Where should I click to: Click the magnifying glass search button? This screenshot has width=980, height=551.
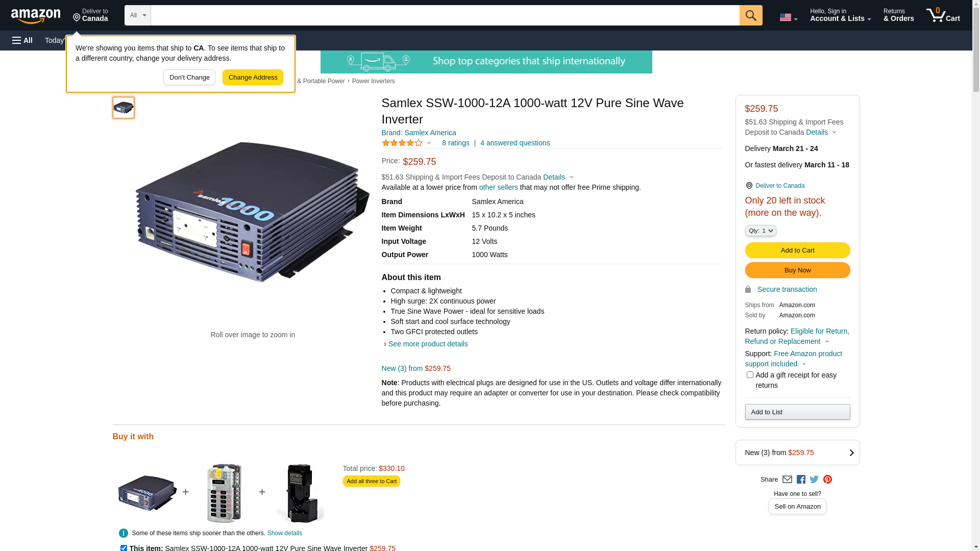(x=750, y=15)
